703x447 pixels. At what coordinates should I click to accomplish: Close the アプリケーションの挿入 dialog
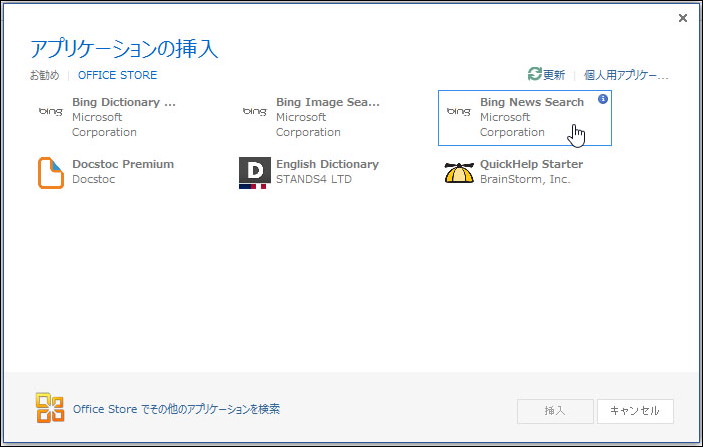[683, 18]
